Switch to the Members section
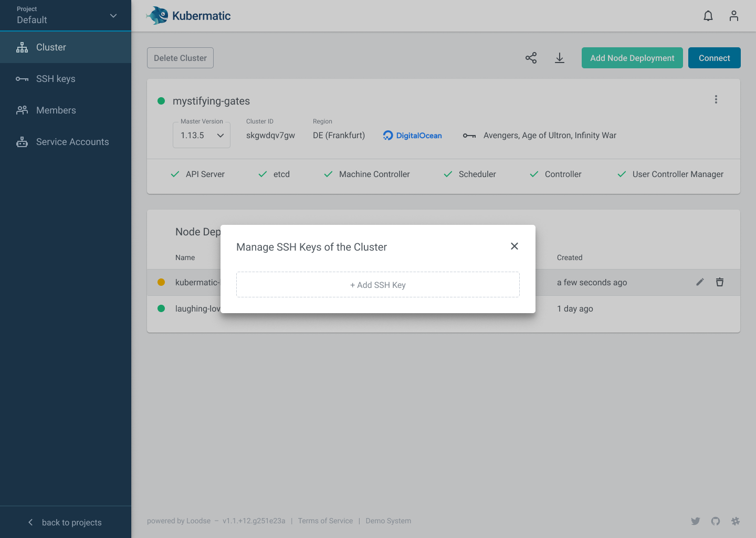This screenshot has height=538, width=756. (x=56, y=110)
